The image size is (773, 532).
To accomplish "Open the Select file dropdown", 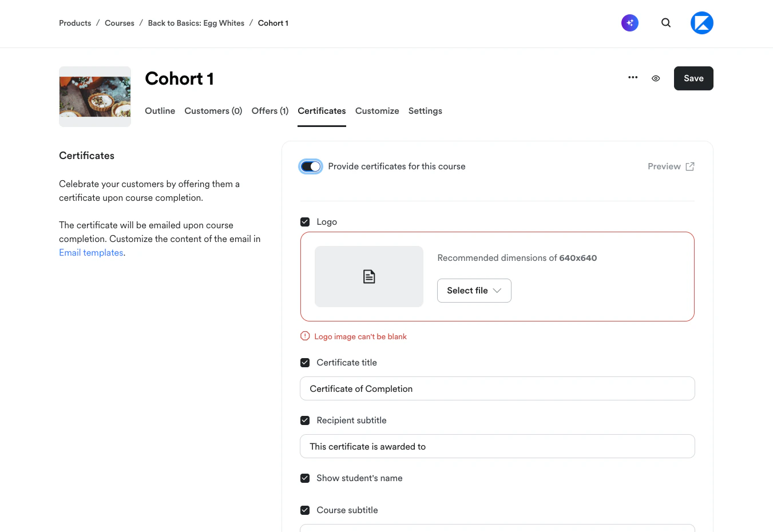I will tap(474, 291).
